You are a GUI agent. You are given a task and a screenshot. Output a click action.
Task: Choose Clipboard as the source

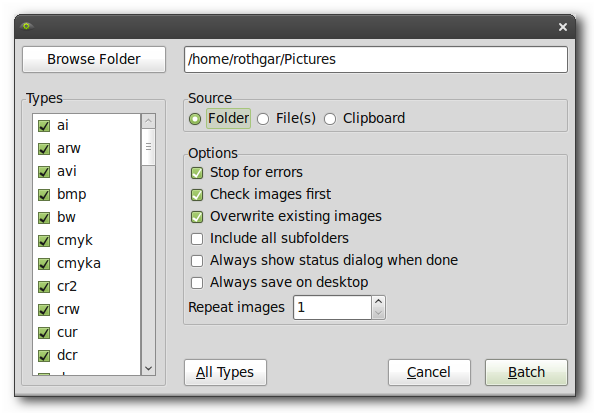[x=330, y=119]
